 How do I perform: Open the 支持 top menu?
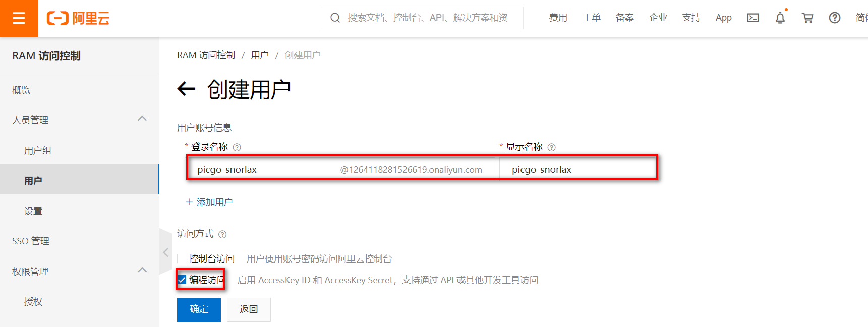pos(691,18)
